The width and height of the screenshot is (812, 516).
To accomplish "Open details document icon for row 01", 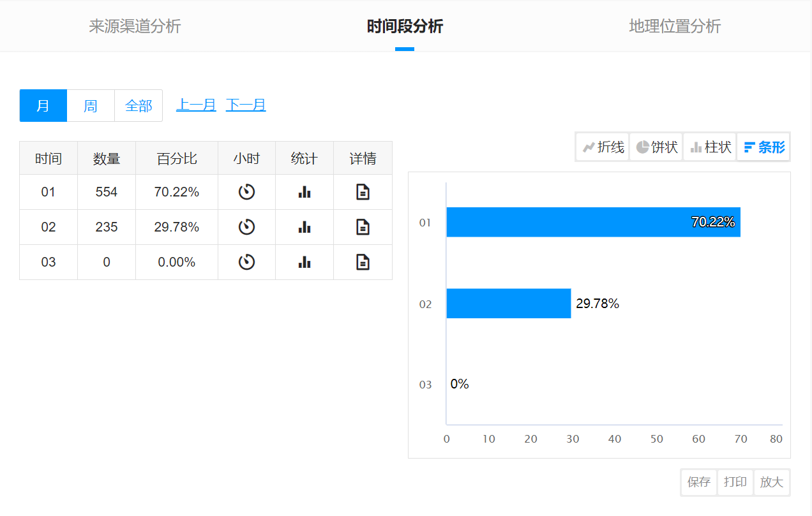I will pos(363,192).
